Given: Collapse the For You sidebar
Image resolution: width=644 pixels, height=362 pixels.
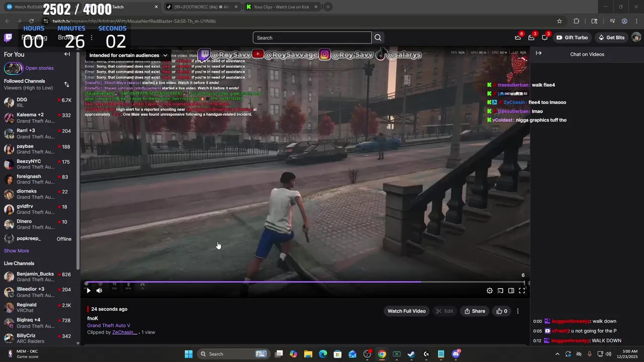Looking at the screenshot, I should click(67, 54).
